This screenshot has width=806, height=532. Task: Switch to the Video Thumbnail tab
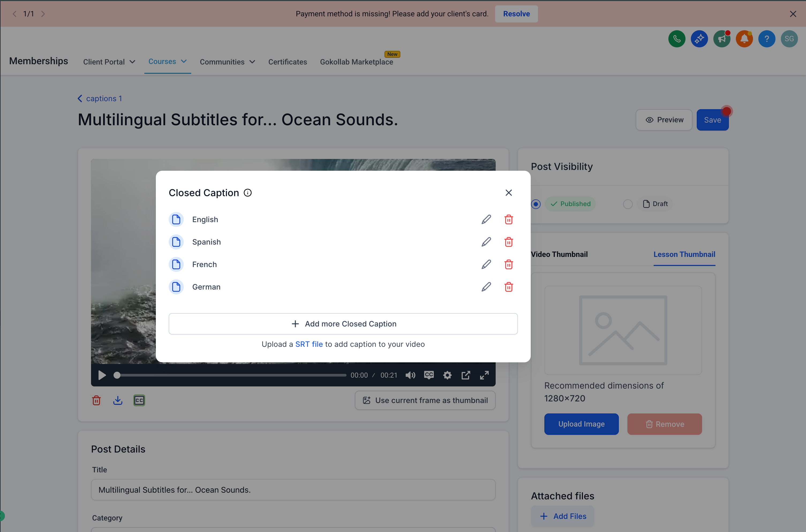coord(559,254)
